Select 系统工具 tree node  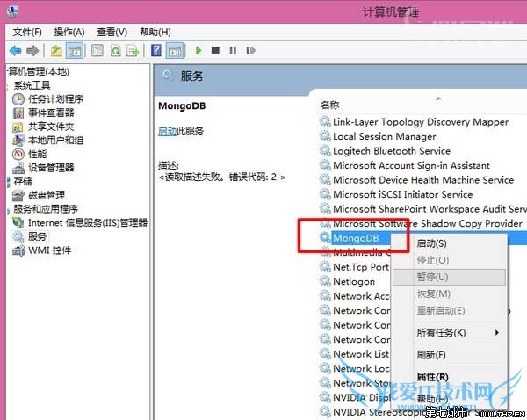click(x=32, y=85)
